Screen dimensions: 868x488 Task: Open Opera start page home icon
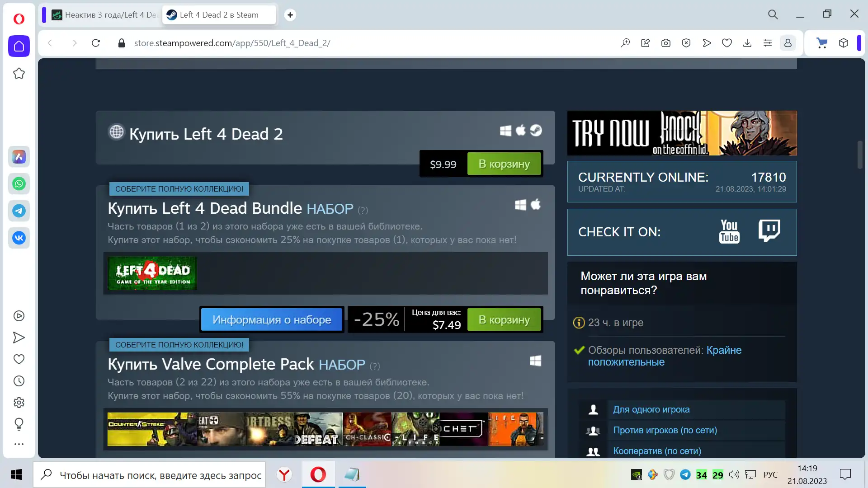(x=19, y=46)
